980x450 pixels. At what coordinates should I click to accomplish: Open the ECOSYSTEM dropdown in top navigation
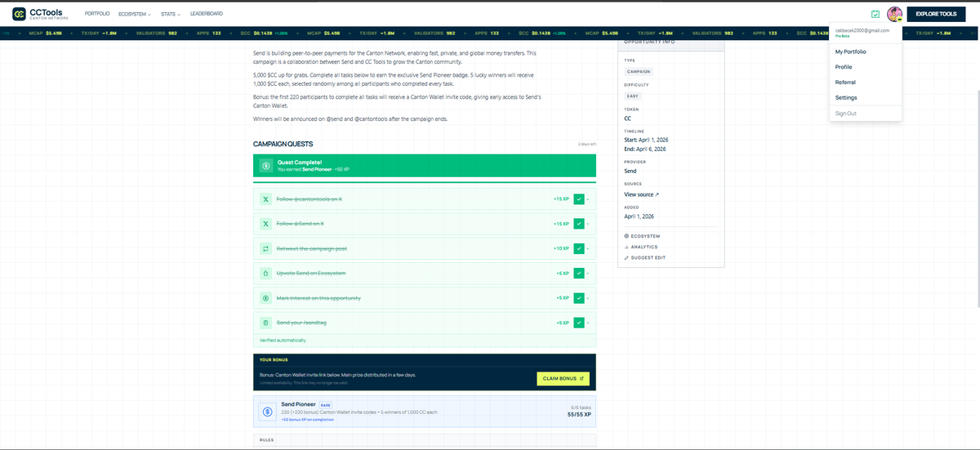pyautogui.click(x=136, y=14)
